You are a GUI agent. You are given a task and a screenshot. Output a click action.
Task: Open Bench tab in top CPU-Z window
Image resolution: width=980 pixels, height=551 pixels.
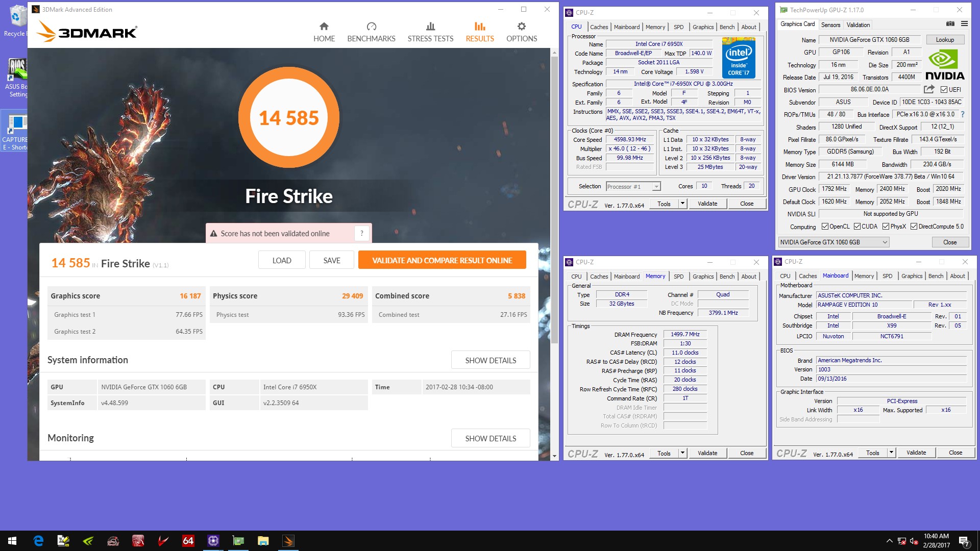pyautogui.click(x=727, y=27)
